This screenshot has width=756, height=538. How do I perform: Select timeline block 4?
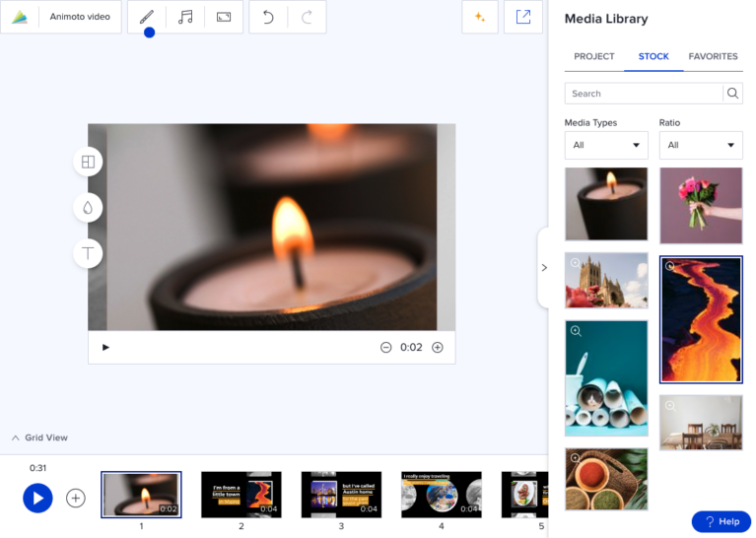tap(442, 495)
